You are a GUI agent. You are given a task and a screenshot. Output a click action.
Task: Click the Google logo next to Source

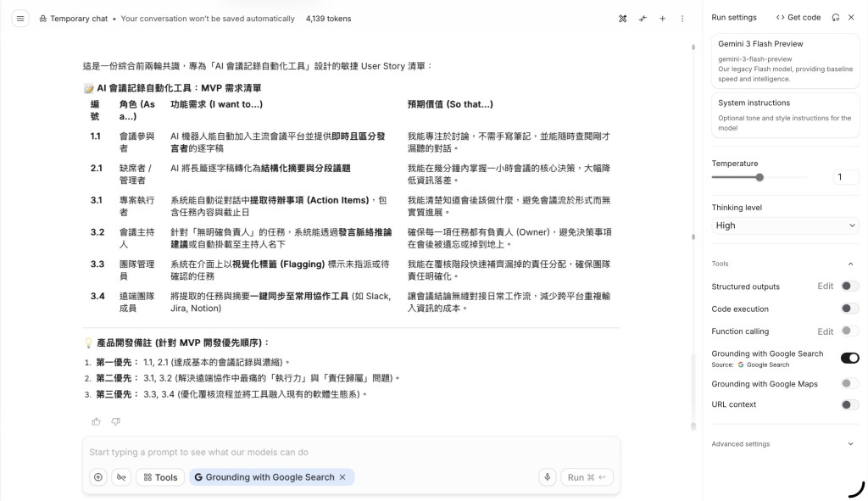pos(741,365)
